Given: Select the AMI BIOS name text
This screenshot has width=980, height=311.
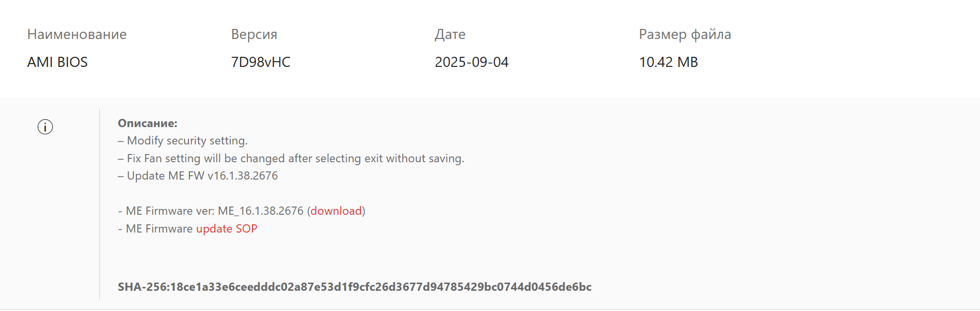Looking at the screenshot, I should (57, 62).
